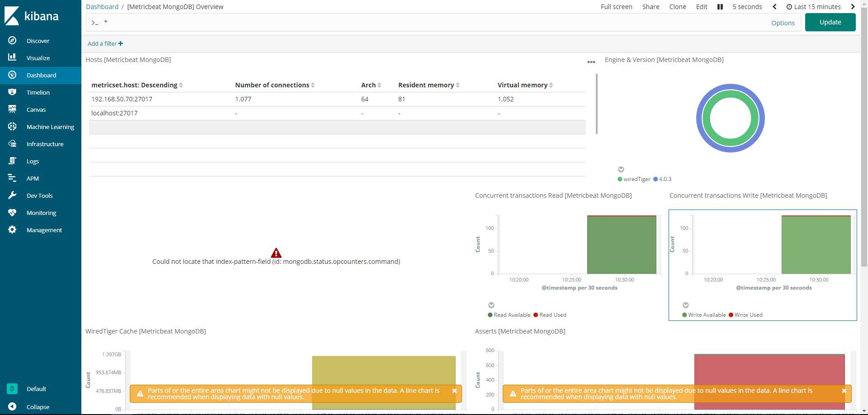
Task: Dismiss WiredTiger Cache null values warning
Action: 454,391
